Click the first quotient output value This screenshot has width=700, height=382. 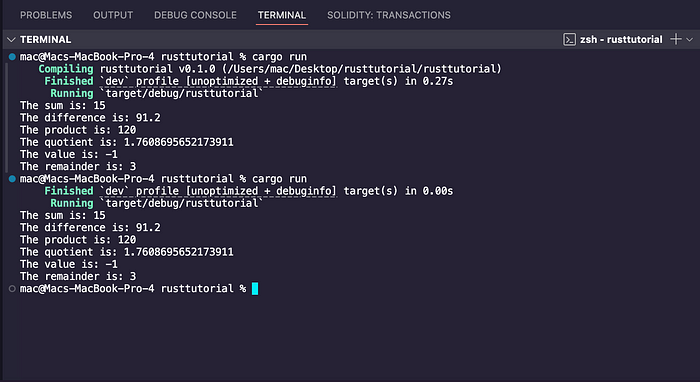[x=179, y=142]
